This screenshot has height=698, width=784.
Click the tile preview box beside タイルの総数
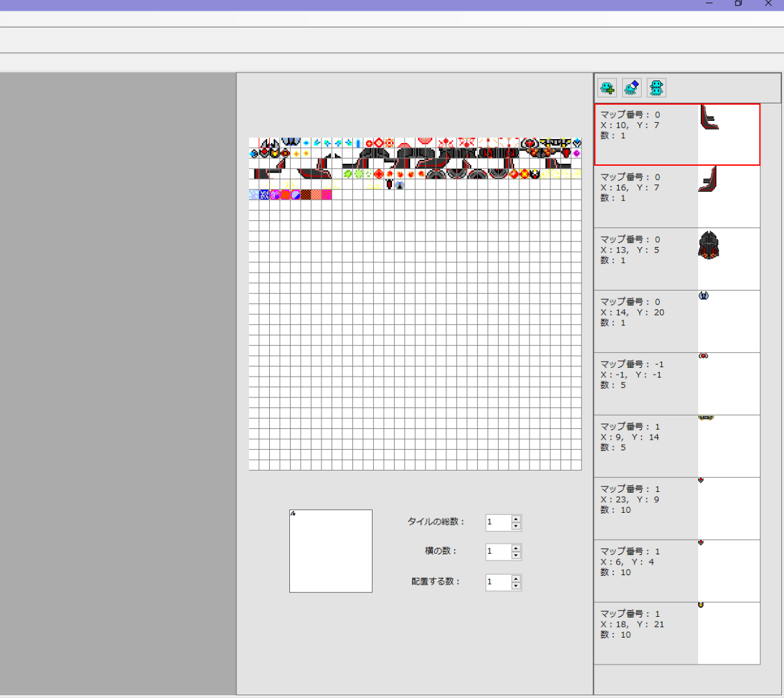pyautogui.click(x=330, y=551)
